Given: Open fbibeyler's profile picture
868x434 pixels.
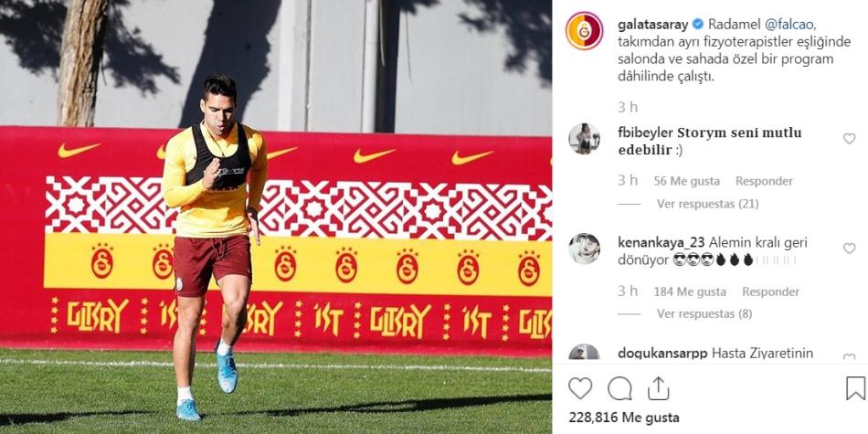Looking at the screenshot, I should [584, 139].
